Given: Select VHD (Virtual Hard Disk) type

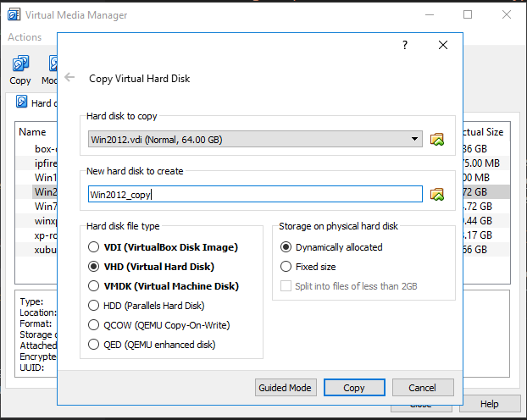Looking at the screenshot, I should click(x=151, y=267).
